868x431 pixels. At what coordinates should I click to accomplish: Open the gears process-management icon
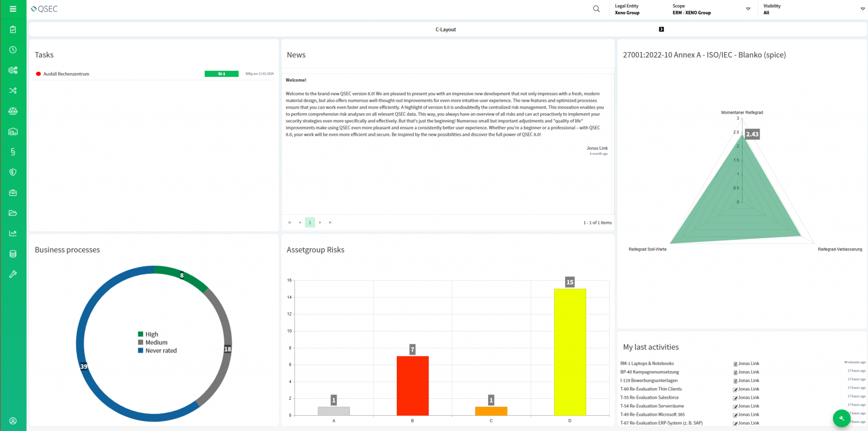pyautogui.click(x=12, y=70)
